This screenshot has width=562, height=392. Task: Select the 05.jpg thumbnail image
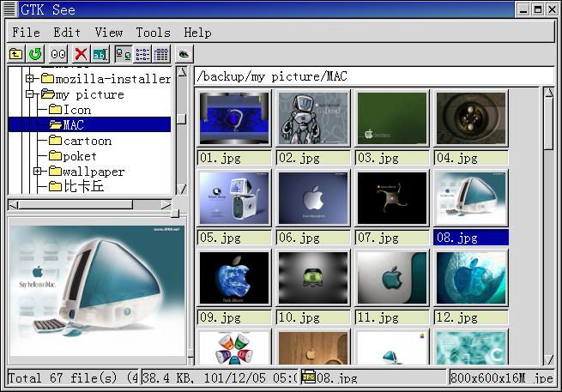point(234,198)
